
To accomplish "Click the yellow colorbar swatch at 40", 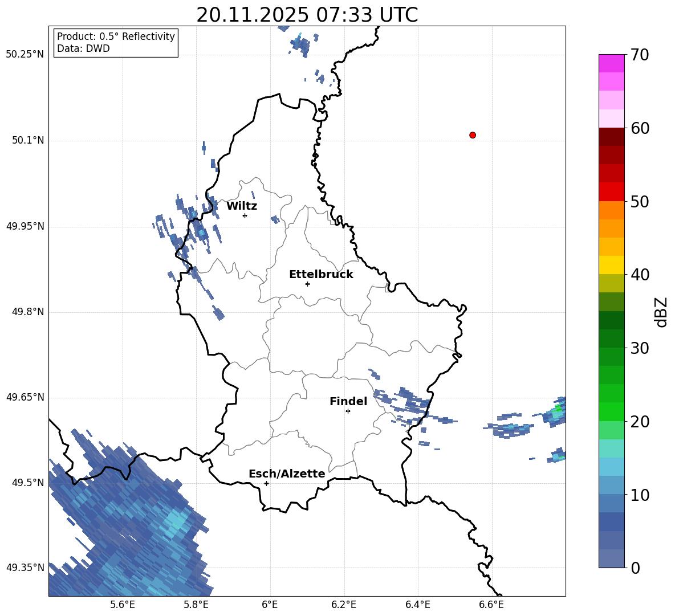I will pyautogui.click(x=611, y=265).
